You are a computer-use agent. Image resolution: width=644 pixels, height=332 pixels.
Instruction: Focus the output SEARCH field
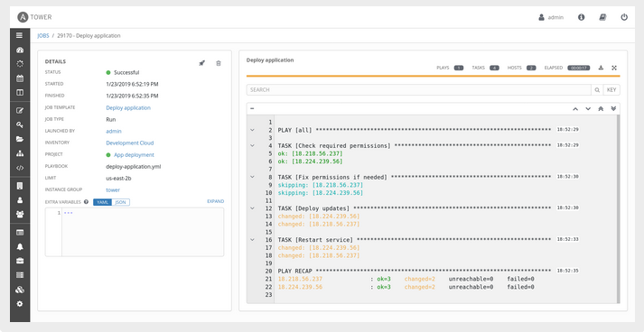pos(418,90)
